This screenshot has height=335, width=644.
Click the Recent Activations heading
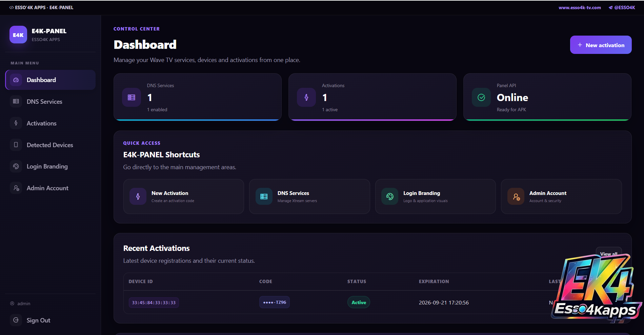pos(157,248)
